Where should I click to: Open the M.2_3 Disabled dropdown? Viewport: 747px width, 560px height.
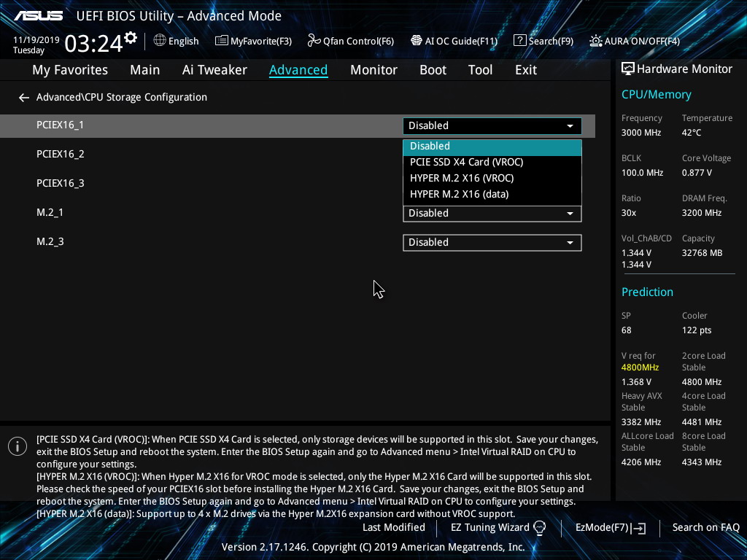pos(492,242)
